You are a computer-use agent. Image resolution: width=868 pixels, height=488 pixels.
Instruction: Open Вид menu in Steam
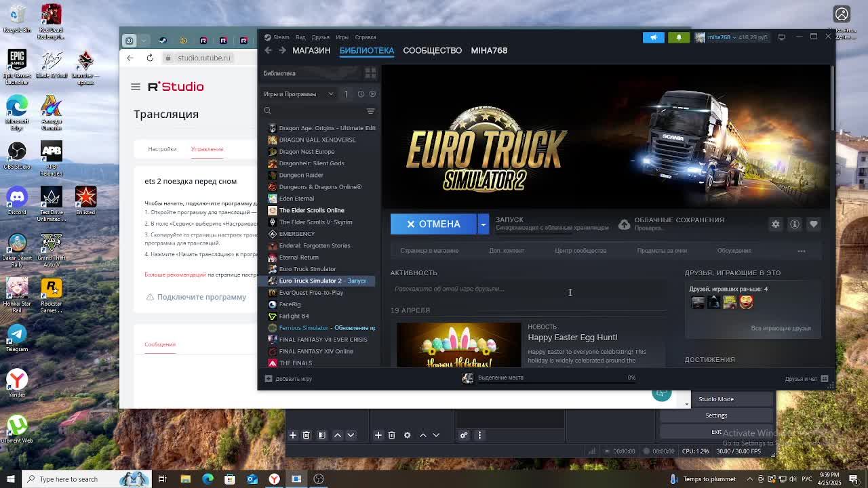300,37
